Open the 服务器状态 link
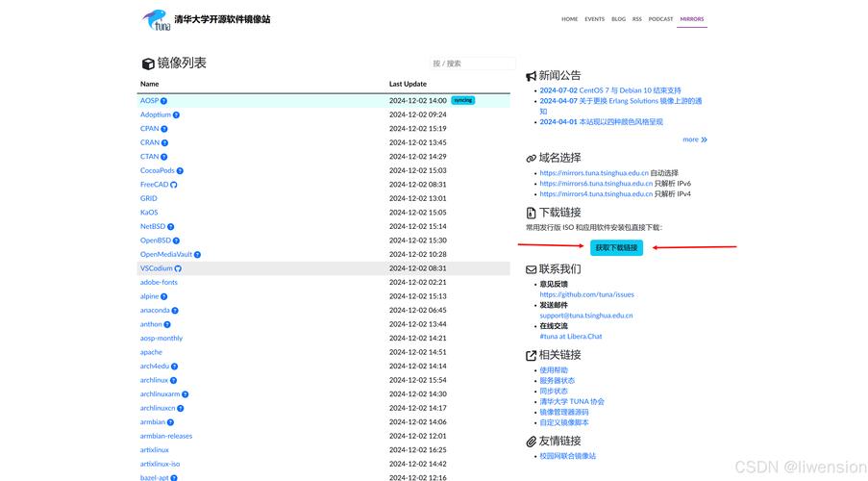The image size is (868, 481). 557,381
